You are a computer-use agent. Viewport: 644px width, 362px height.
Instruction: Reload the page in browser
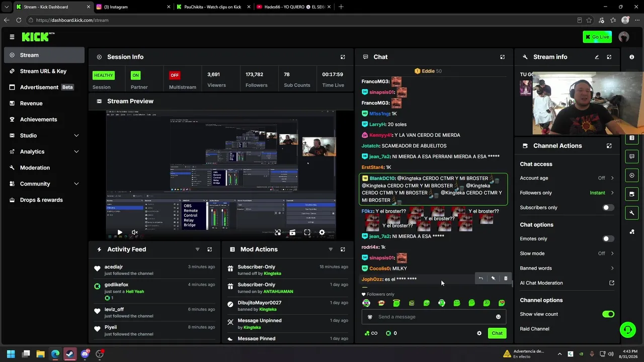pyautogui.click(x=19, y=20)
